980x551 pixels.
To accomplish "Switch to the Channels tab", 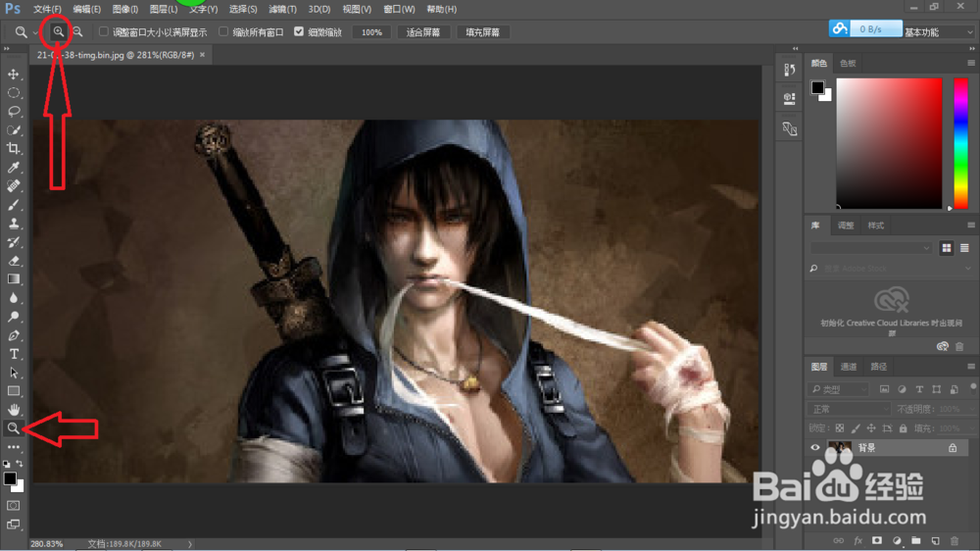I will pyautogui.click(x=848, y=367).
